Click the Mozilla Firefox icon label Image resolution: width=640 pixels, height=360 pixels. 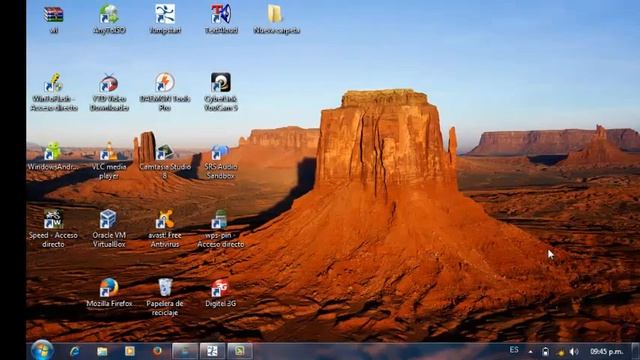(x=109, y=304)
